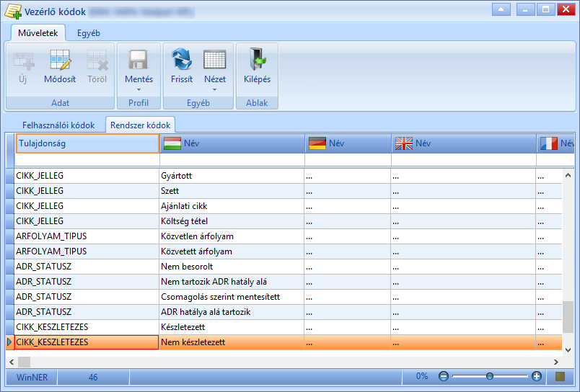Viewport: 580px width, 392px height.
Task: Click the Módosít edit icon
Action: [x=60, y=60]
